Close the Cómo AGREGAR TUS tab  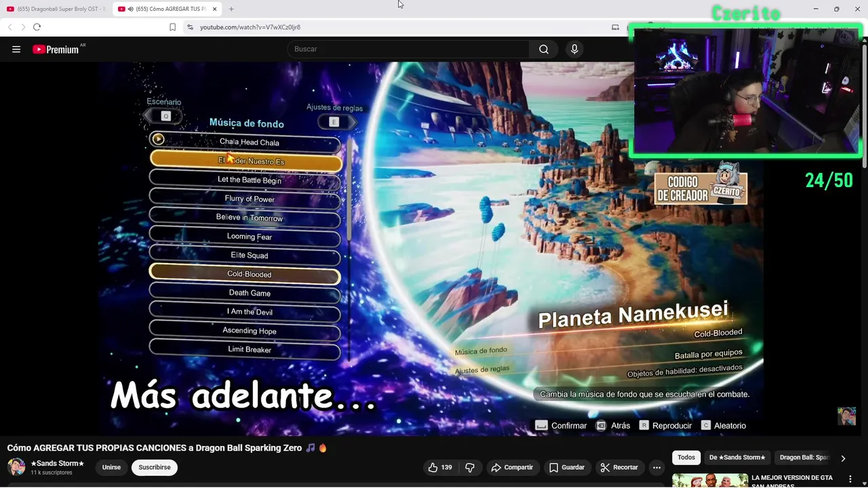tap(214, 9)
